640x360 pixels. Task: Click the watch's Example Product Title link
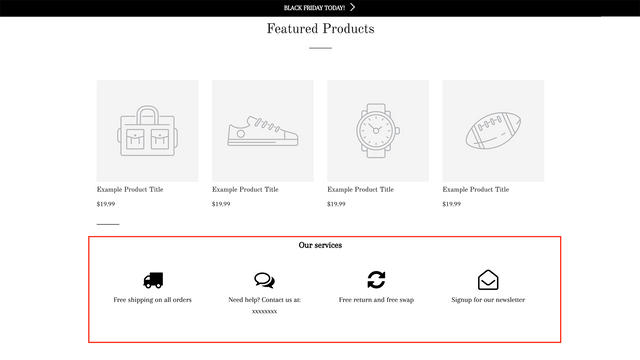click(360, 189)
